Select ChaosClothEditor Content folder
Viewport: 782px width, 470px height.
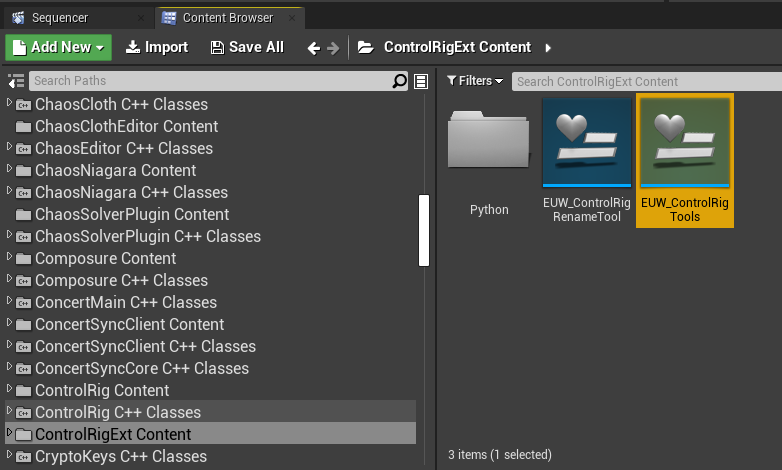210,126
